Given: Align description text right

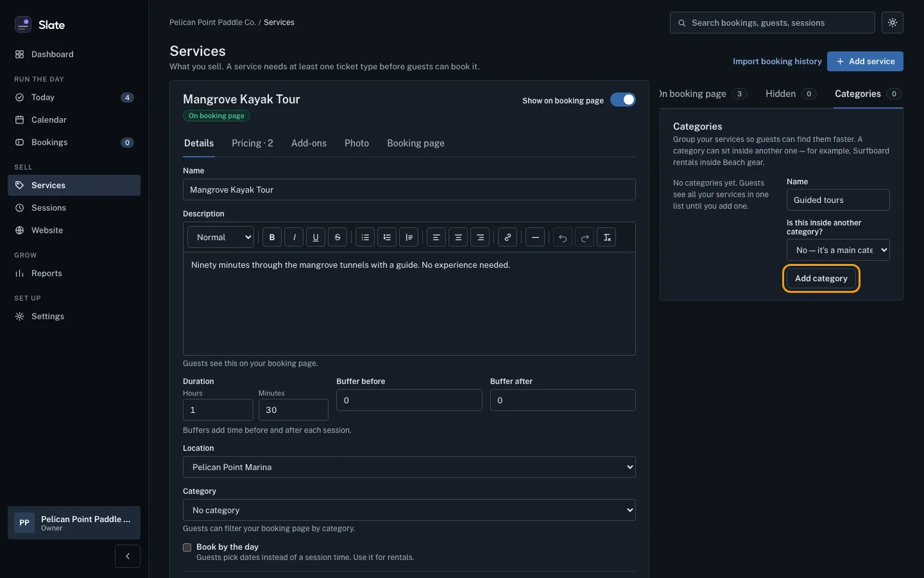Looking at the screenshot, I should click(x=480, y=238).
